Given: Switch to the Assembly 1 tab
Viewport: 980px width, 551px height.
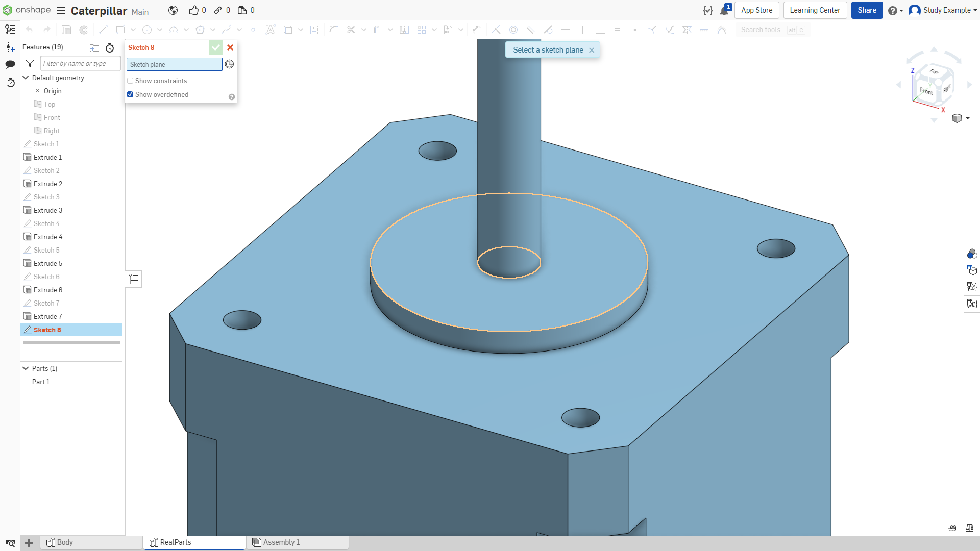Looking at the screenshot, I should [x=298, y=542].
